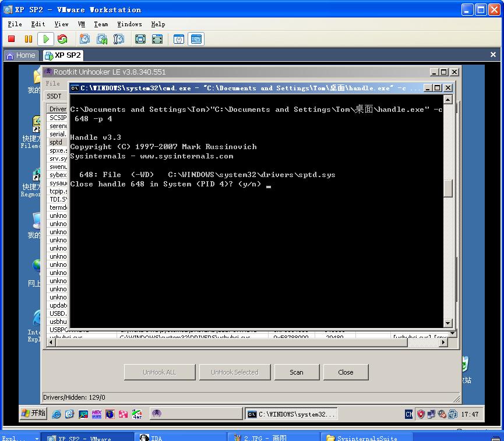This screenshot has width=504, height=441.
Task: Switch to the Home tab
Action: pyautogui.click(x=21, y=55)
